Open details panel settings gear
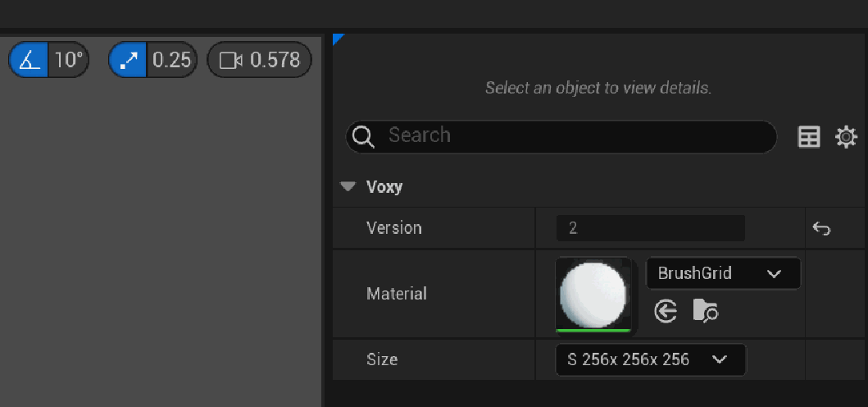Image resolution: width=868 pixels, height=407 pixels. [x=846, y=137]
